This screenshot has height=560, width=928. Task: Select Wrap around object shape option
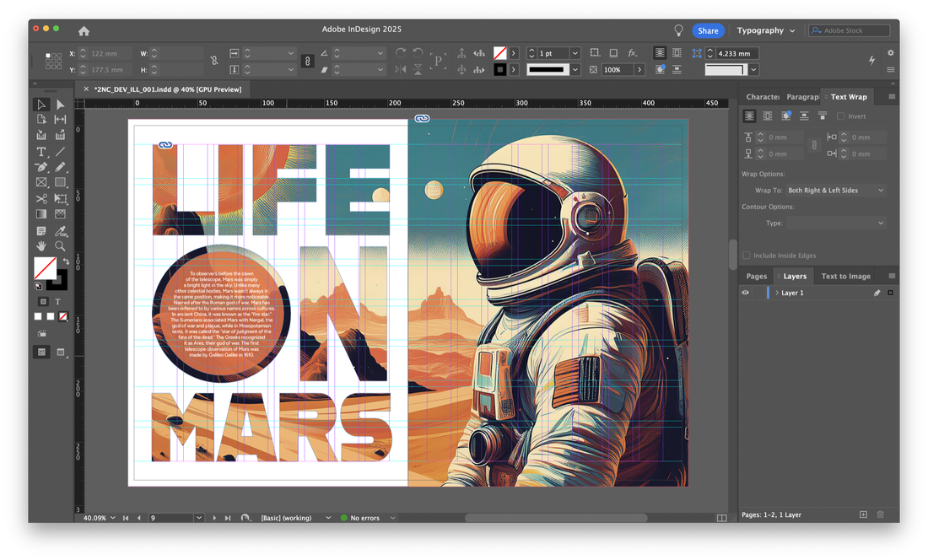[x=786, y=116]
